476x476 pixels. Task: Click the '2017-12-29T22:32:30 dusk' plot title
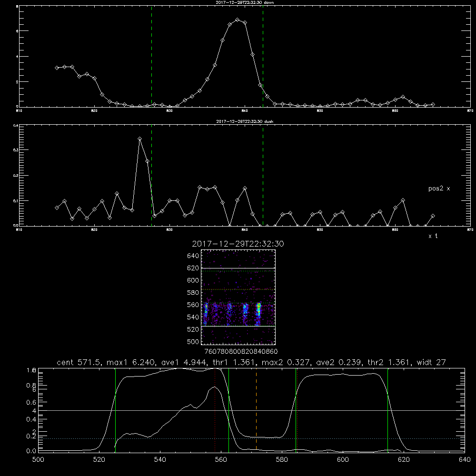(x=245, y=121)
